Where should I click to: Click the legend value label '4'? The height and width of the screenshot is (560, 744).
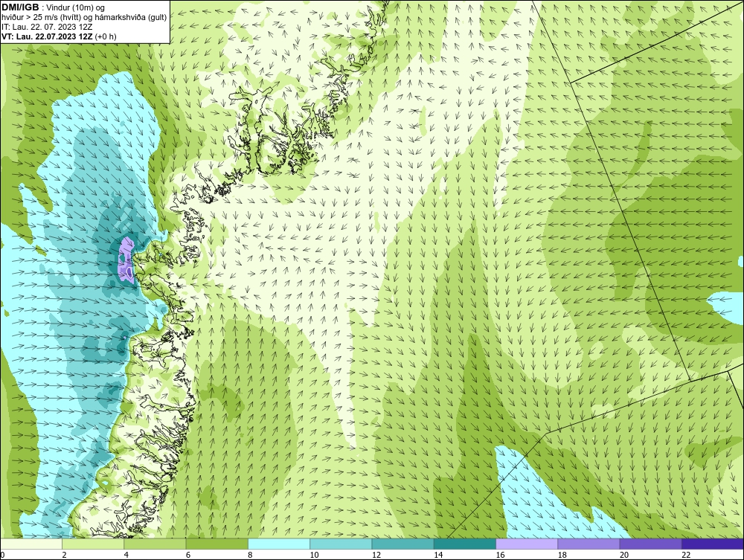[126, 556]
